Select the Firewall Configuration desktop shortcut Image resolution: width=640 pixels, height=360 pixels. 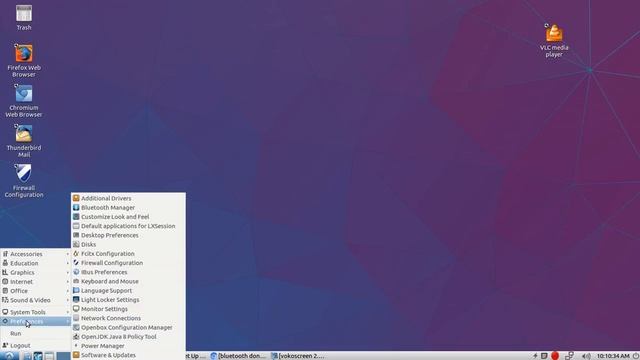[24, 181]
